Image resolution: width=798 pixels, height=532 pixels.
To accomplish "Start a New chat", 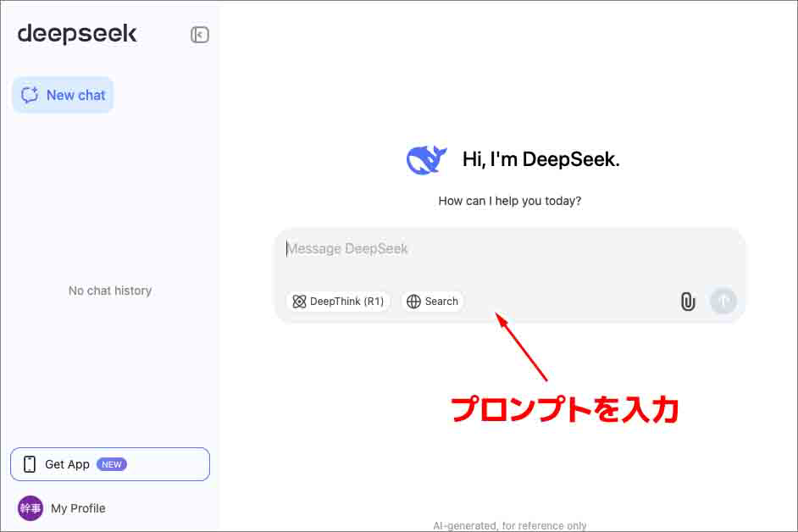I will pos(63,95).
